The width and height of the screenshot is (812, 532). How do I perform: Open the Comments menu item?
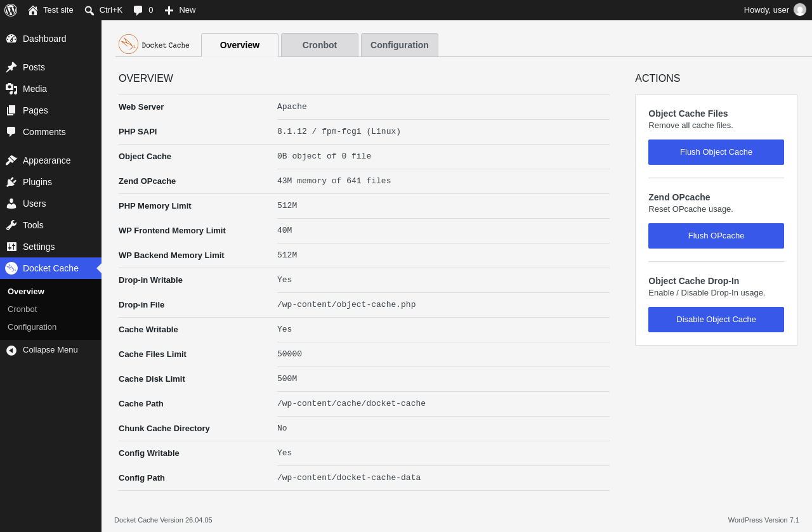point(44,132)
